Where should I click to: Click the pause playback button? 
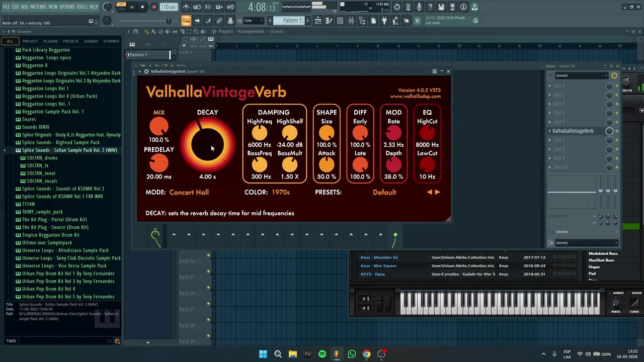(132, 7)
